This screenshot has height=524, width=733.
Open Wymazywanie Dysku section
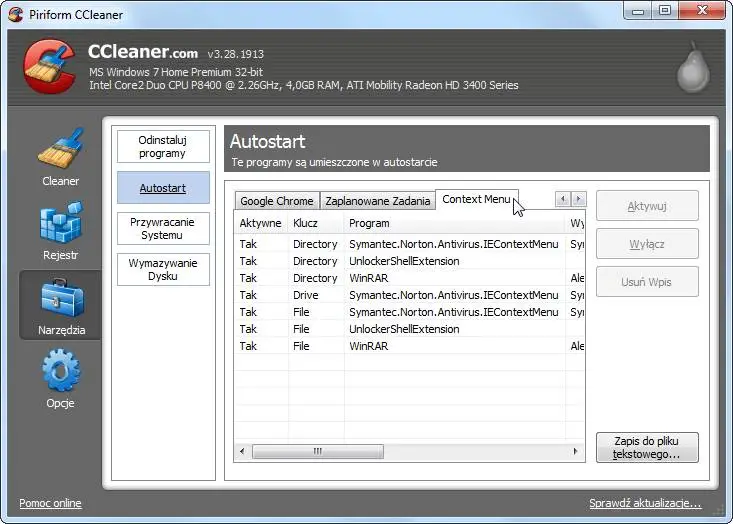coord(163,269)
